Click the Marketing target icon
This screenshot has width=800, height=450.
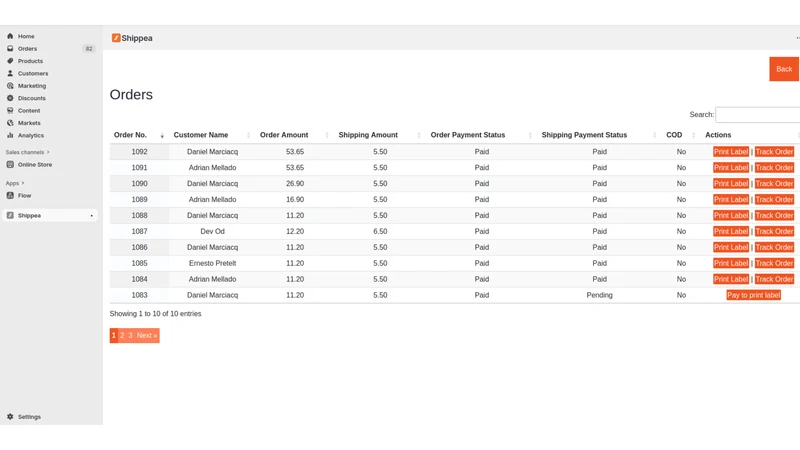pyautogui.click(x=10, y=86)
